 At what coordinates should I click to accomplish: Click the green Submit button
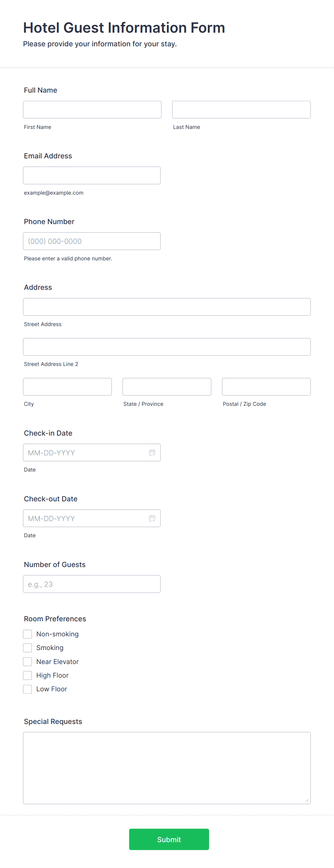click(169, 839)
